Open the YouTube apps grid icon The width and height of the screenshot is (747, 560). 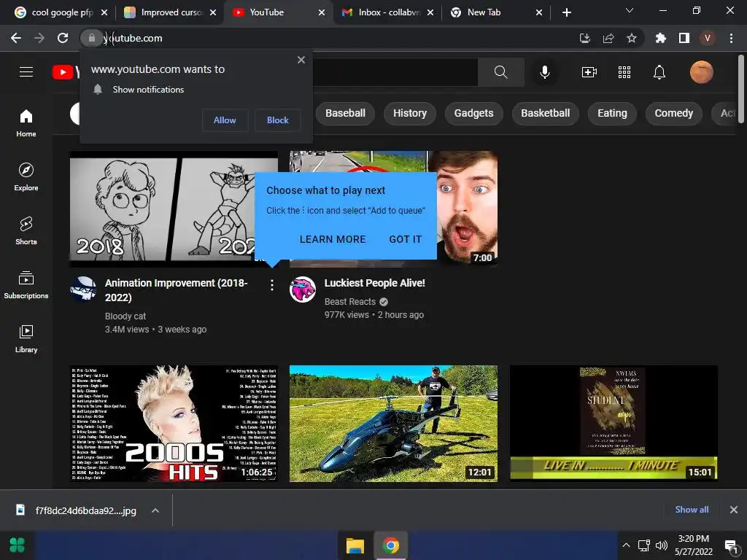624,72
